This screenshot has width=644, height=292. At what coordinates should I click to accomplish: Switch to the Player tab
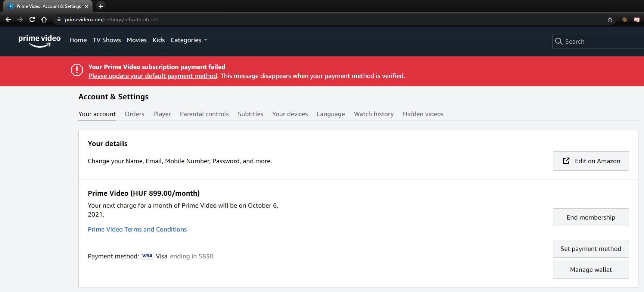(162, 114)
